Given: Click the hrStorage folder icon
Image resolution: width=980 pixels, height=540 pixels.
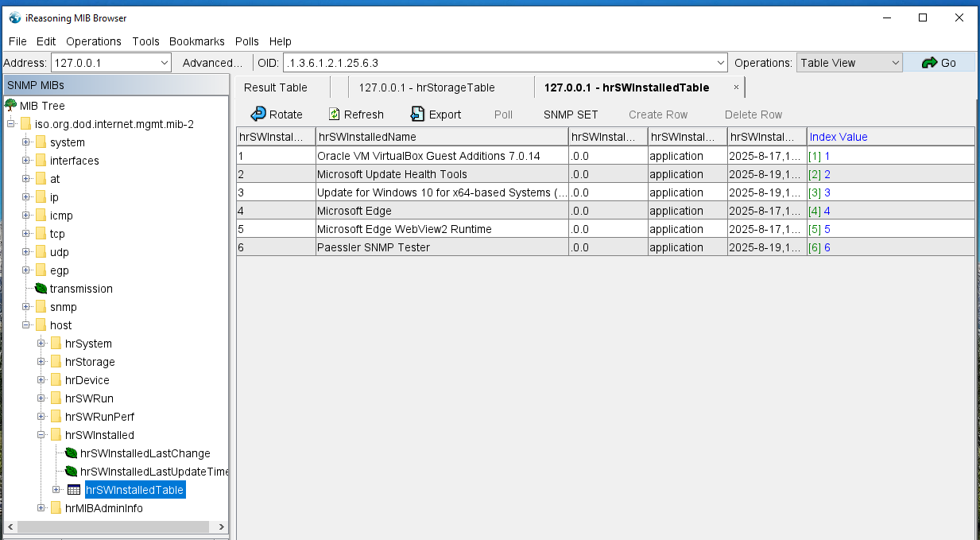Looking at the screenshot, I should (x=56, y=362).
